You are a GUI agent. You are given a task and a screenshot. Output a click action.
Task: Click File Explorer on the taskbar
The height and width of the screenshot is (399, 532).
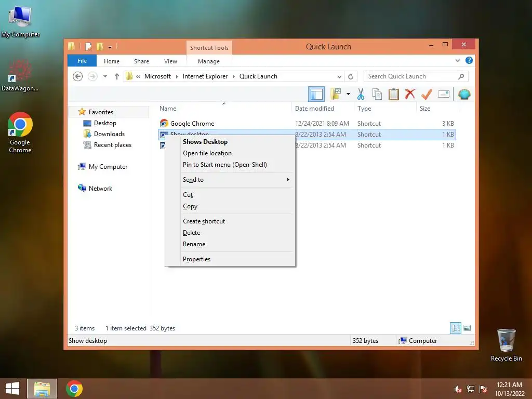click(42, 389)
